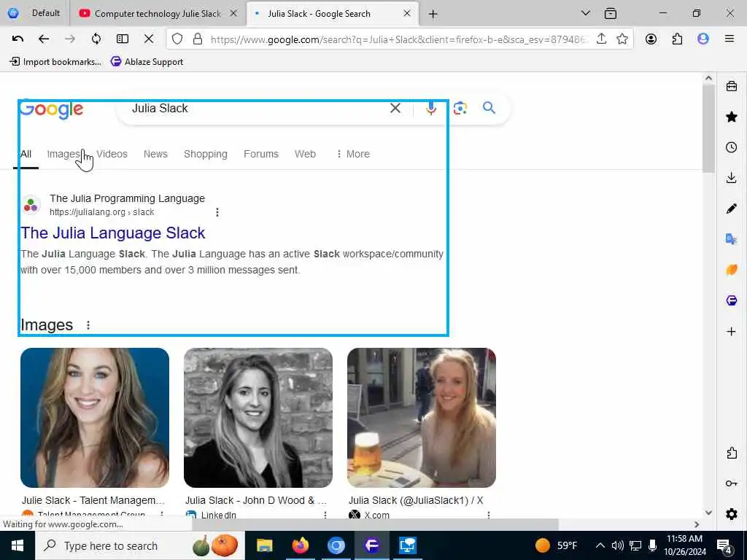
Task: Open The Julia Language Slack result link
Action: pos(113,233)
